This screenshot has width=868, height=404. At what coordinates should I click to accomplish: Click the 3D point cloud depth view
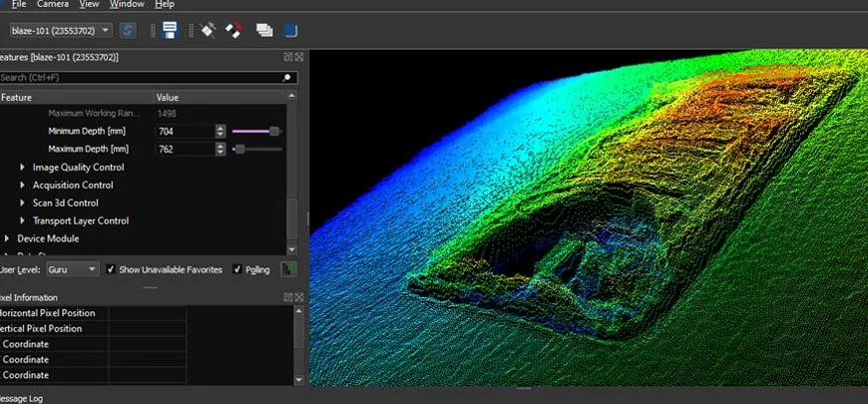coord(589,217)
